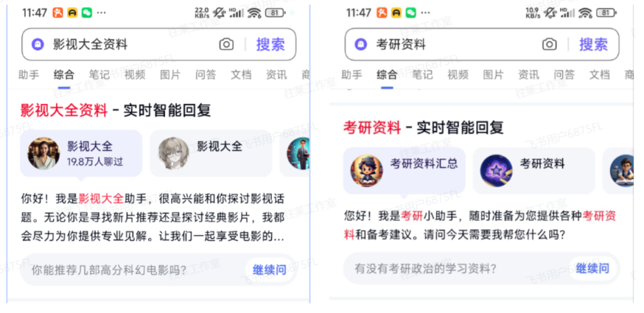The height and width of the screenshot is (313, 644).
Task: Tap 继续问 next to 考研政治 question
Action: coord(592,268)
